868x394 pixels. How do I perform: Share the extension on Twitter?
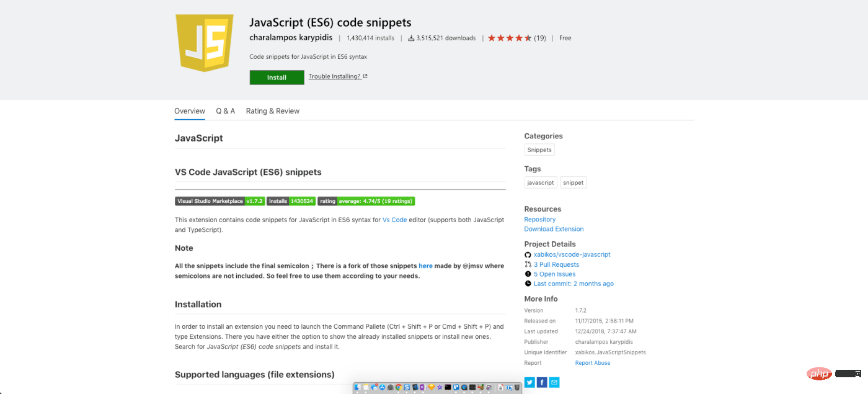pos(529,382)
